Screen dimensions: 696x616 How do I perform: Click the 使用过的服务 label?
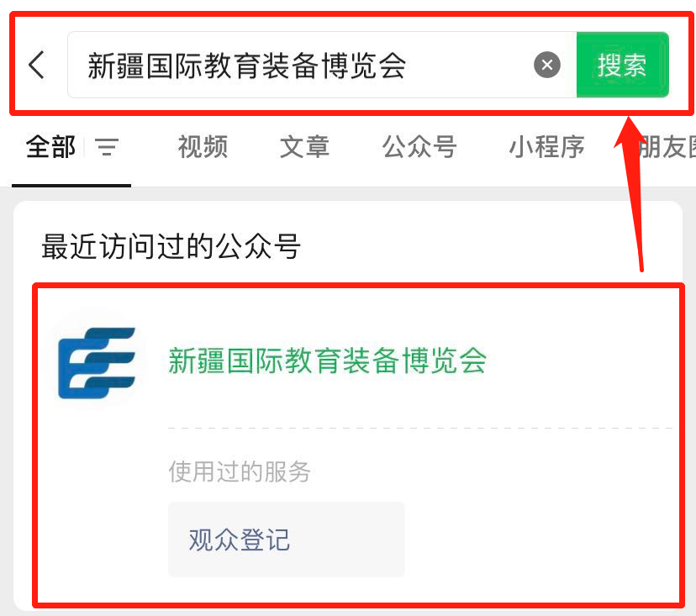click(x=240, y=471)
